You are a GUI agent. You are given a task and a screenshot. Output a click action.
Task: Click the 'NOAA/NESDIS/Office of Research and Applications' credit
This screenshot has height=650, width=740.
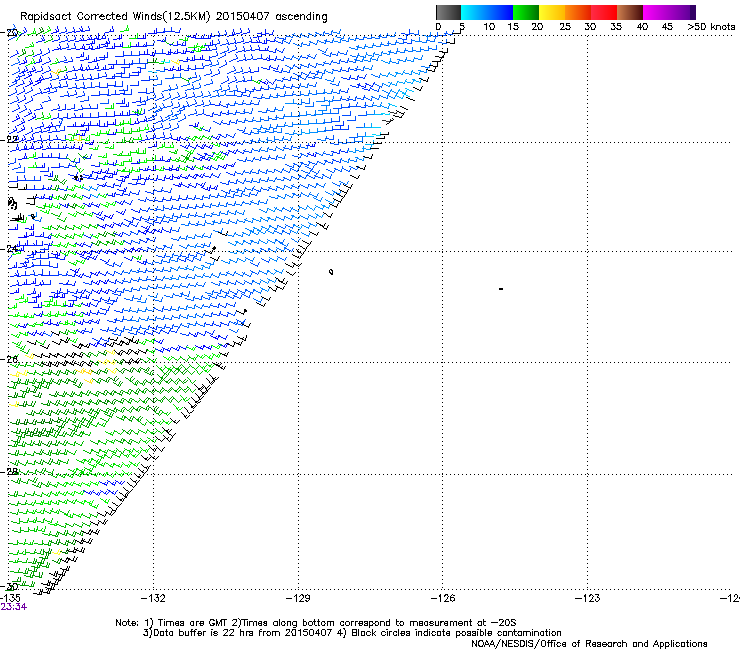[589, 644]
